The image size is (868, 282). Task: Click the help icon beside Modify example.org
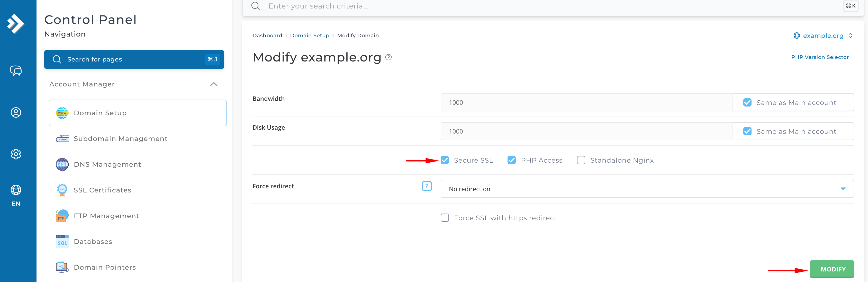388,57
